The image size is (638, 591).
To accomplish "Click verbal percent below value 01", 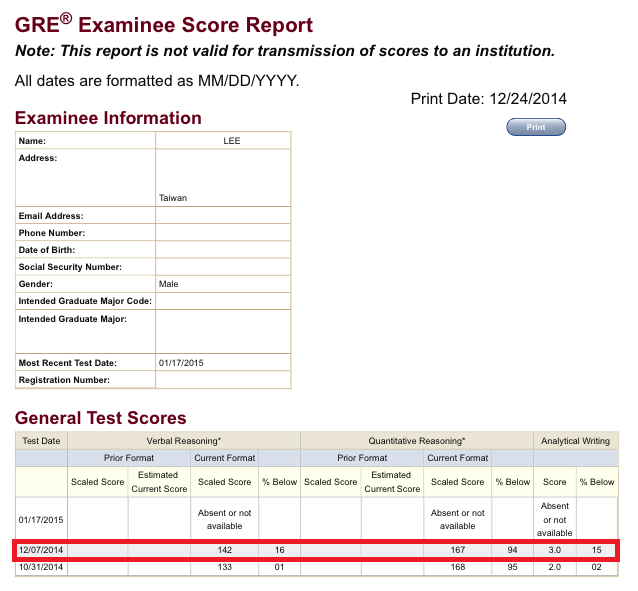I will pyautogui.click(x=279, y=567).
